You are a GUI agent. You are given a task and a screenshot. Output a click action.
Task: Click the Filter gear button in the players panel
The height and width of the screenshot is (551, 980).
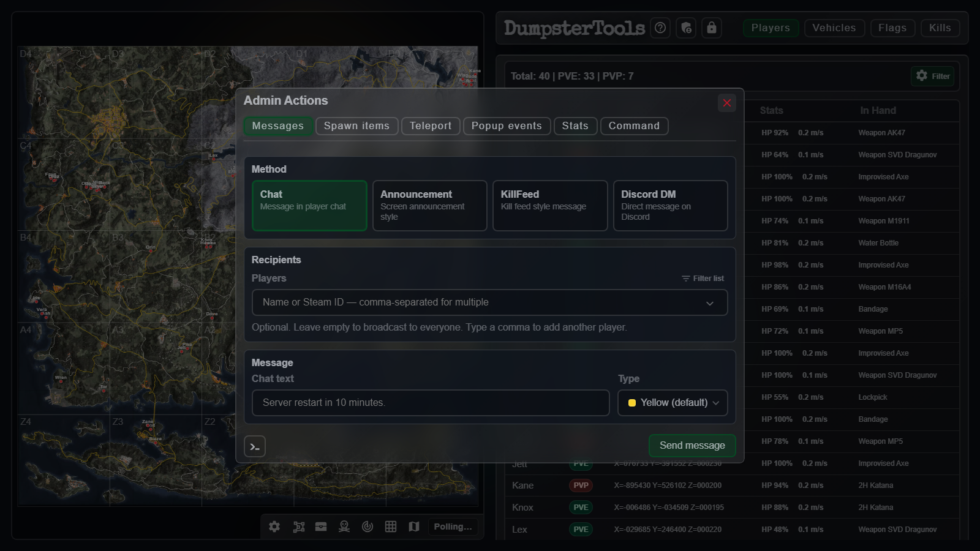click(932, 76)
